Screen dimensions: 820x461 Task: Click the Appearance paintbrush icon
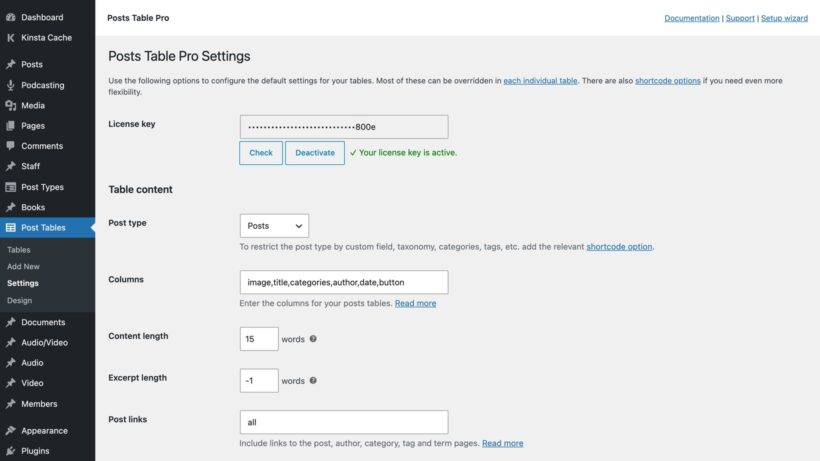(x=10, y=431)
